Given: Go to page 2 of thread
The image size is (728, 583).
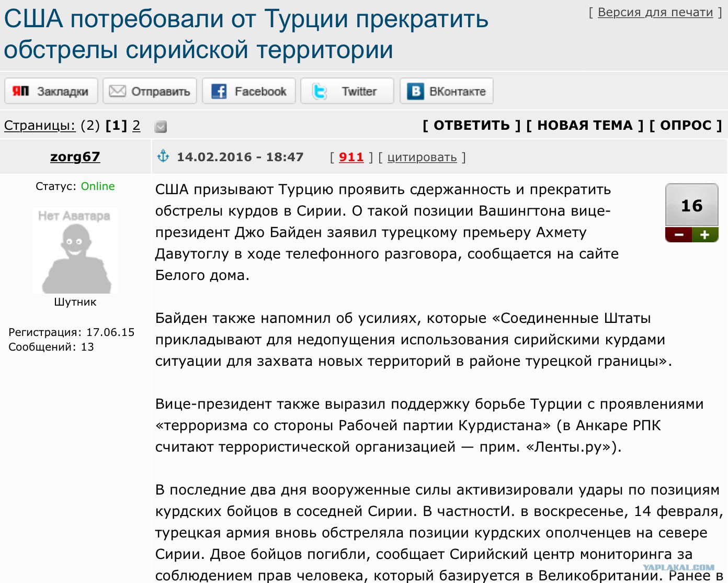Looking at the screenshot, I should [x=136, y=126].
